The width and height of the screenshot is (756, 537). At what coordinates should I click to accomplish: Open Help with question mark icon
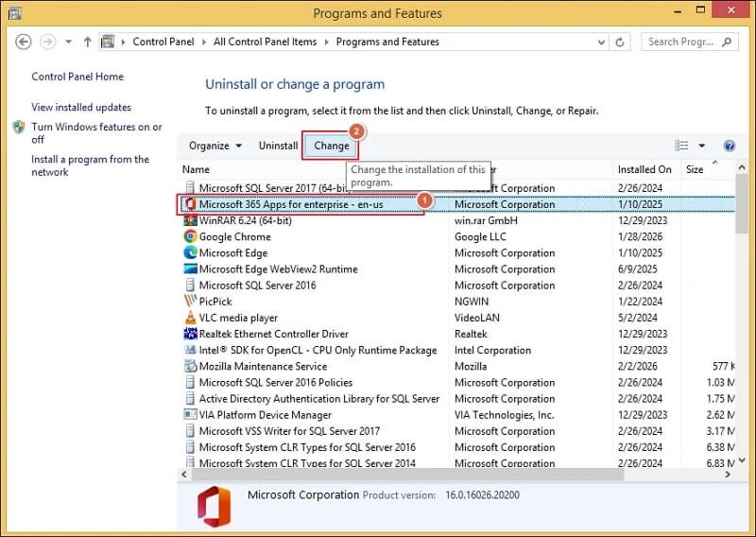point(730,146)
